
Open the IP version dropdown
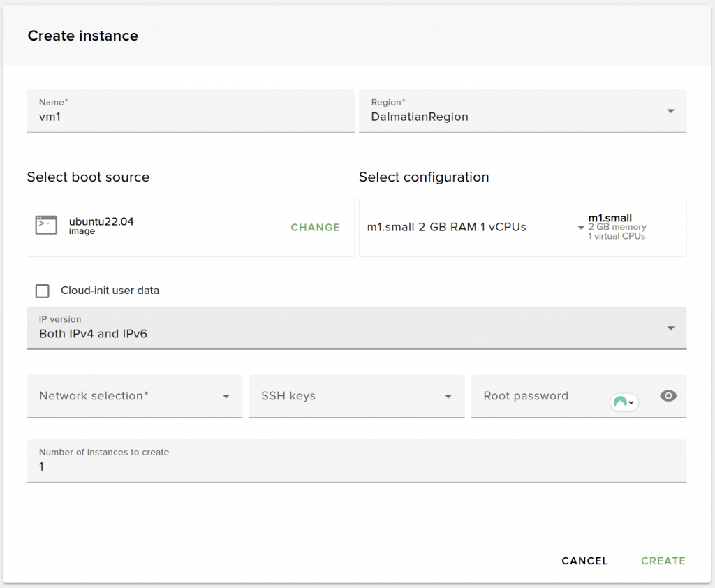pyautogui.click(x=357, y=328)
